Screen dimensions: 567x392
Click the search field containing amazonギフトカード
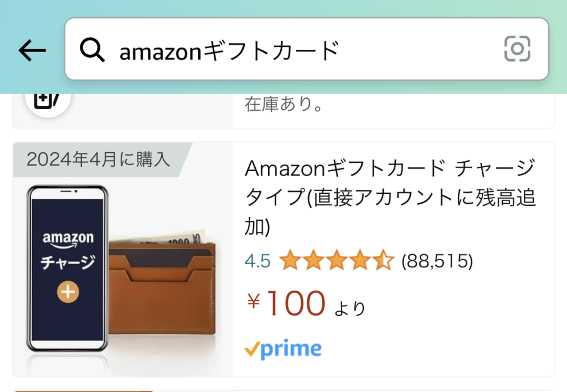click(307, 49)
